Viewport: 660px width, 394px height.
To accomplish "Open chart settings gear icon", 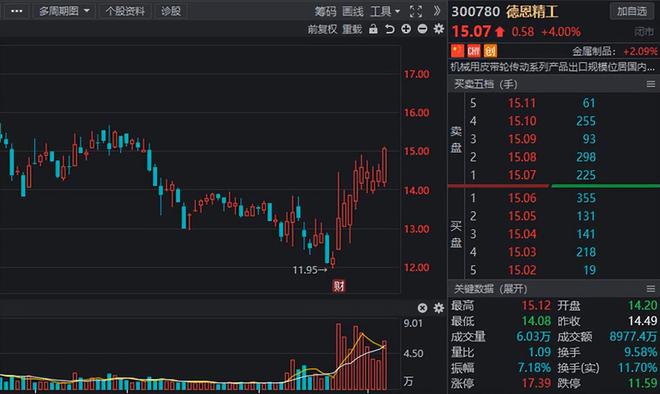I will [x=439, y=29].
